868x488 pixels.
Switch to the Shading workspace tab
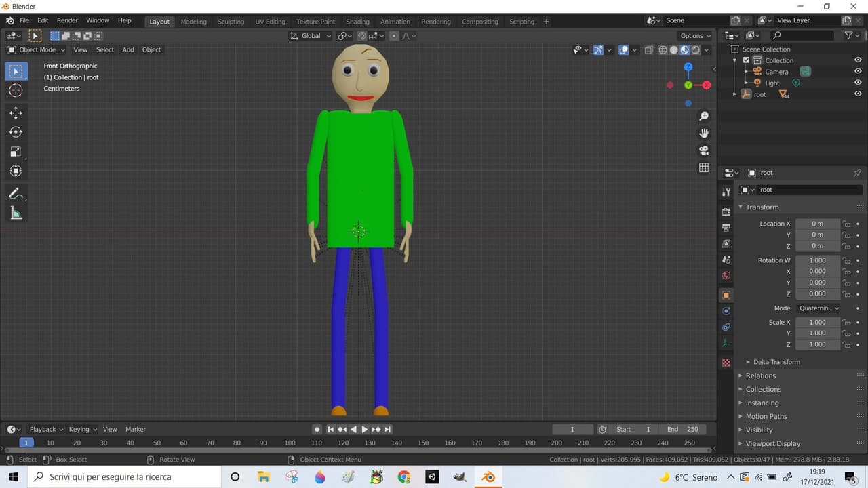coord(357,22)
